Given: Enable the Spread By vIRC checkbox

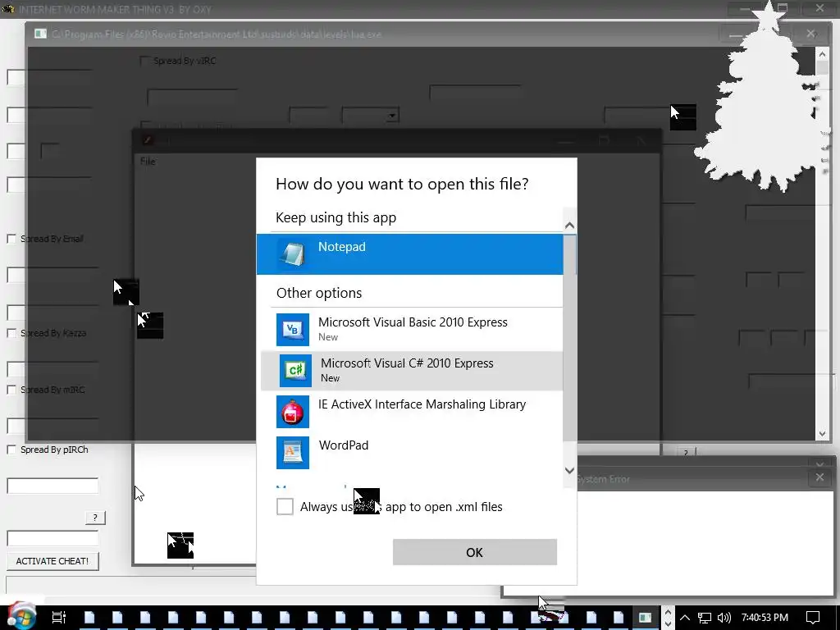Looking at the screenshot, I should coord(144,61).
